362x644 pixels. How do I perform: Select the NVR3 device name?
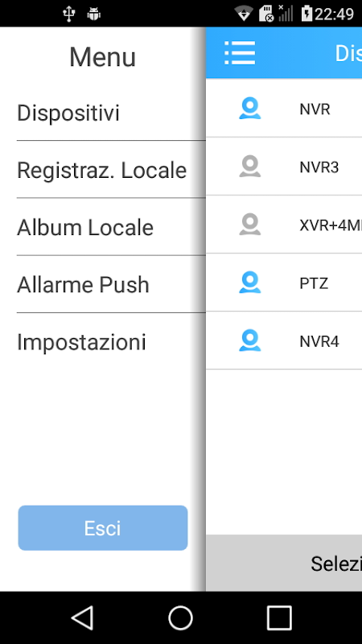319,167
